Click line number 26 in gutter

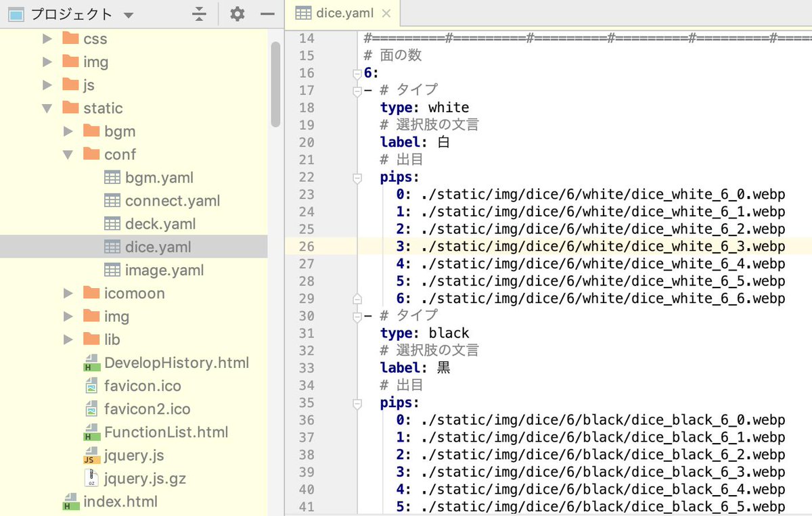point(306,247)
